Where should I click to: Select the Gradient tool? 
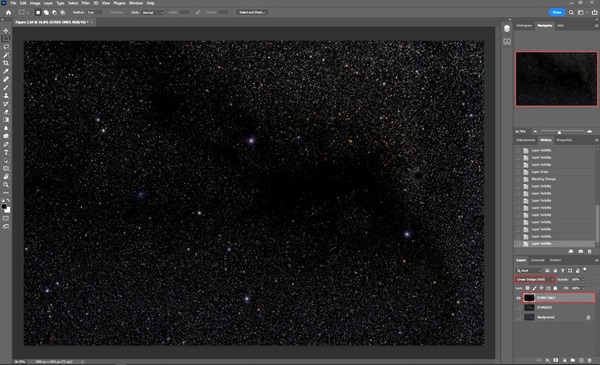[6, 120]
